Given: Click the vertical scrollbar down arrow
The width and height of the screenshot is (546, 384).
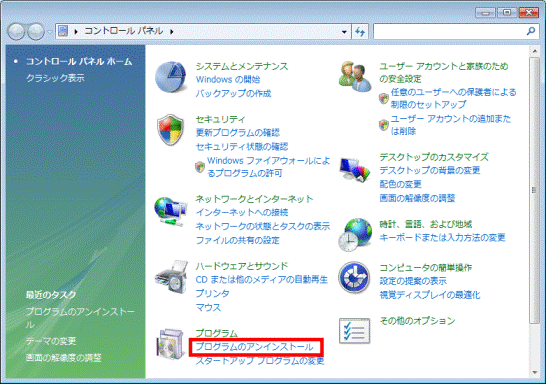Looking at the screenshot, I should click(x=535, y=373).
